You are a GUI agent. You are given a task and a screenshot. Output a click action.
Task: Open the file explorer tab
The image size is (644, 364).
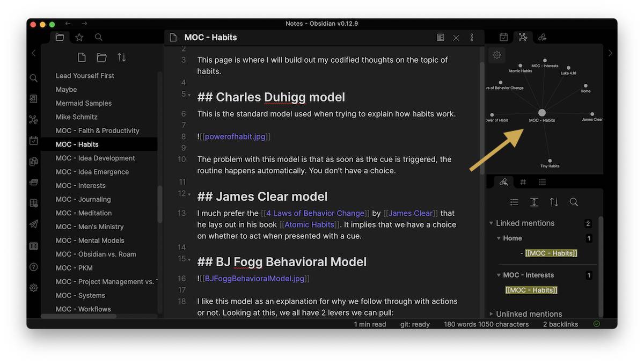60,38
